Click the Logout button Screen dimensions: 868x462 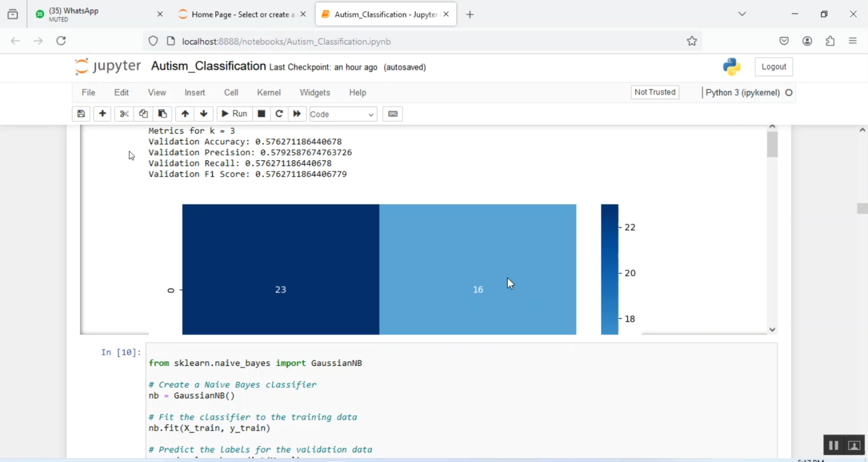(x=774, y=66)
